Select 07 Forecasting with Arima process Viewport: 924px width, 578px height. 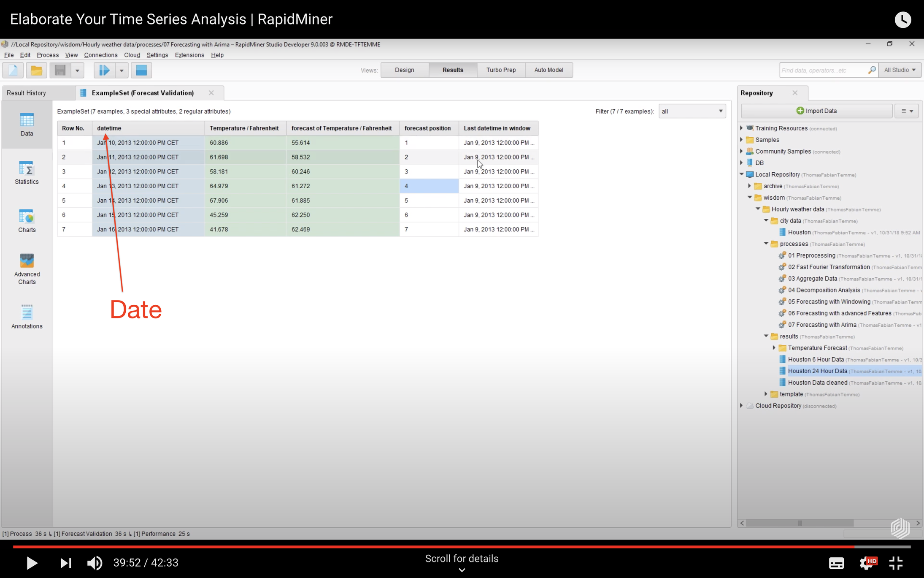pos(822,325)
